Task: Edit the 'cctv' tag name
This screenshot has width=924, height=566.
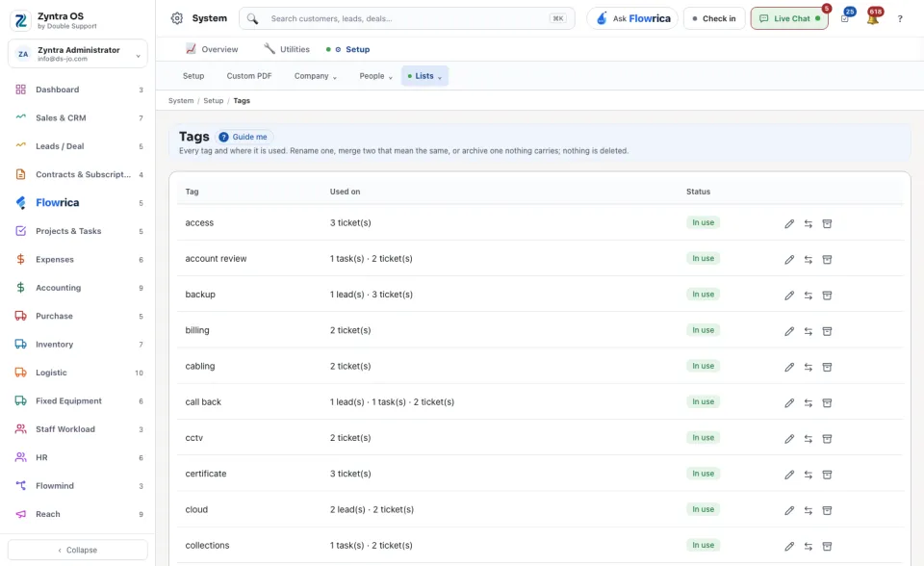Action: click(789, 439)
